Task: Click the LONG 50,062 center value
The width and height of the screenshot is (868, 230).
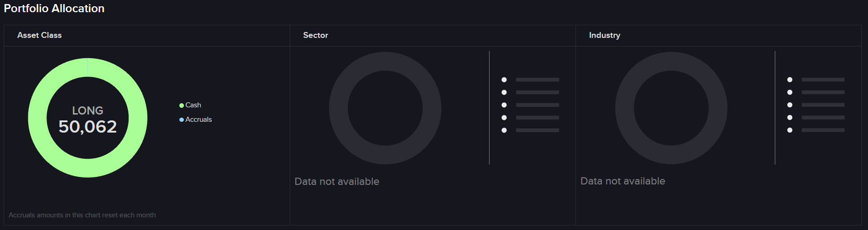Action: (88, 120)
